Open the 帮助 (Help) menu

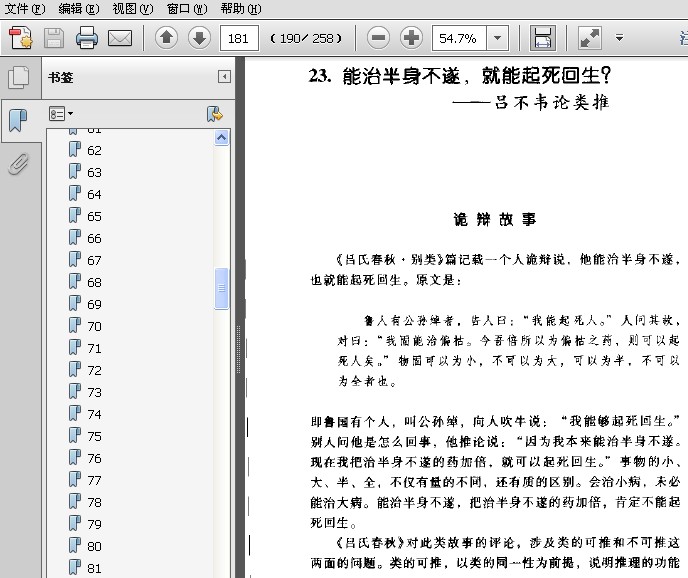pos(239,9)
